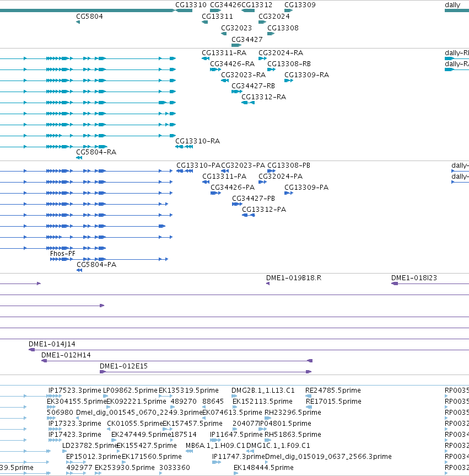
Task: Select protein CG13312-PA
Action: click(x=264, y=210)
